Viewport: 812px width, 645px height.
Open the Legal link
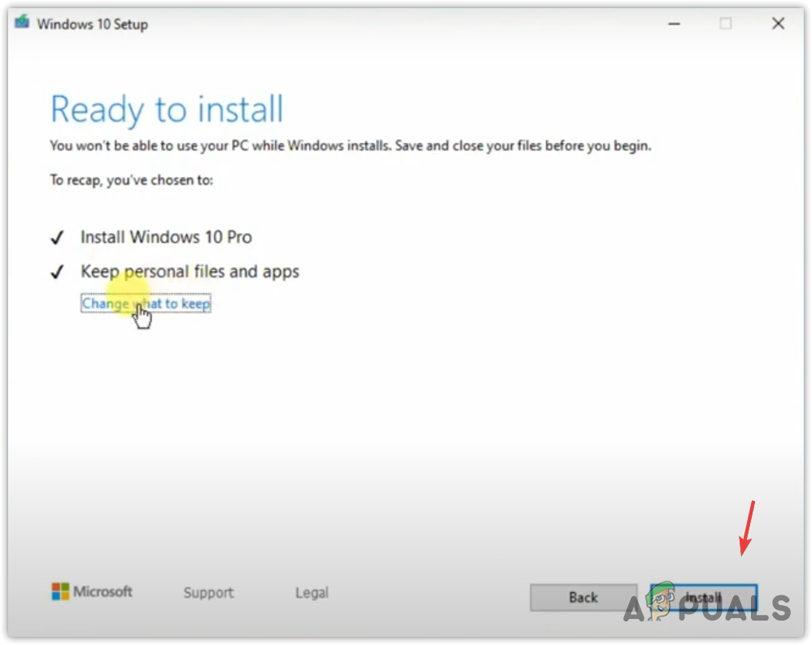click(312, 592)
